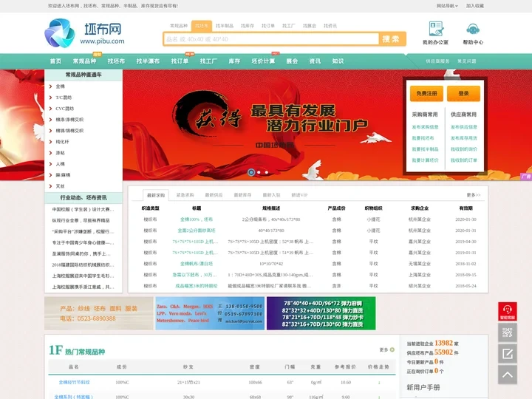Screen dimensions: 532x399
Task: Click 发布供应信息 link
Action: pos(464,127)
